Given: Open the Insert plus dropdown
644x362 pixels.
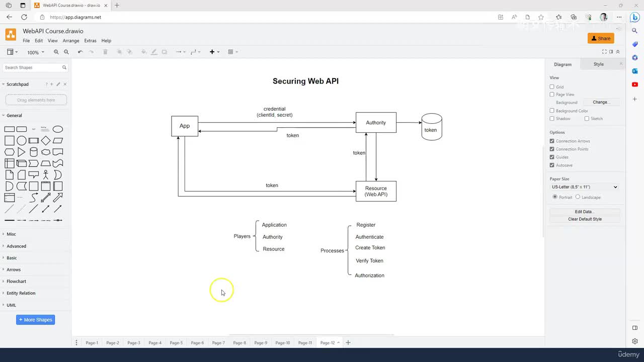Looking at the screenshot, I should [x=214, y=52].
